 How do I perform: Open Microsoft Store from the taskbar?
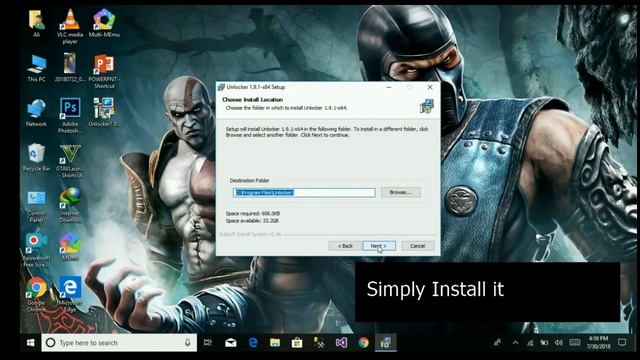(297, 342)
